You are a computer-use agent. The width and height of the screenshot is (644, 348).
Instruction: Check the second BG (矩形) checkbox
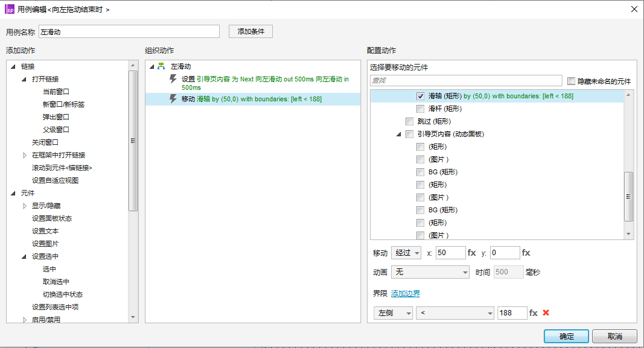point(420,210)
